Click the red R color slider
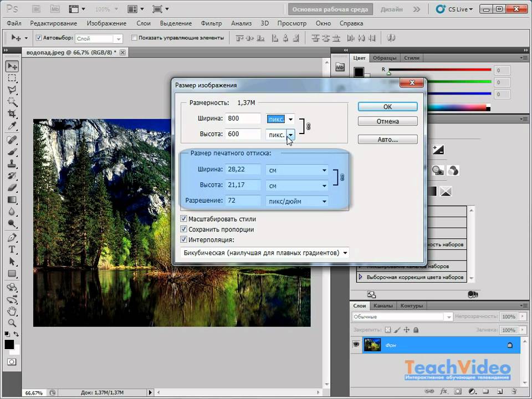This screenshot has width=532, height=399. (x=439, y=70)
